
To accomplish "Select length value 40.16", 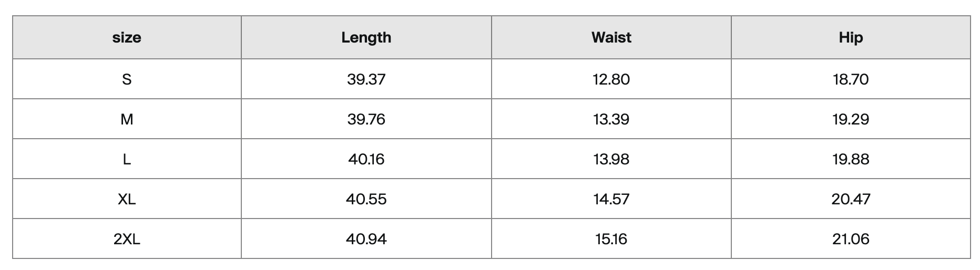I will coord(366,159).
